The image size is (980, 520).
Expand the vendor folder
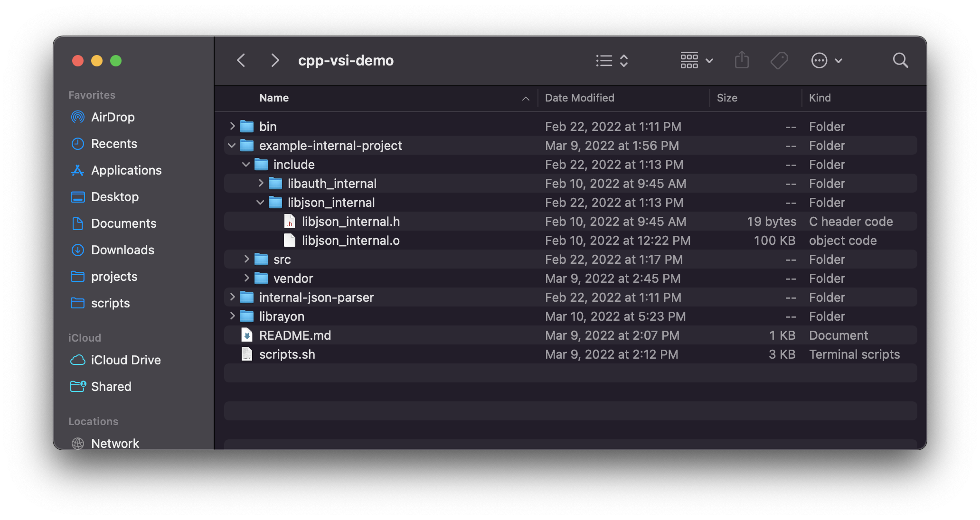coord(246,278)
